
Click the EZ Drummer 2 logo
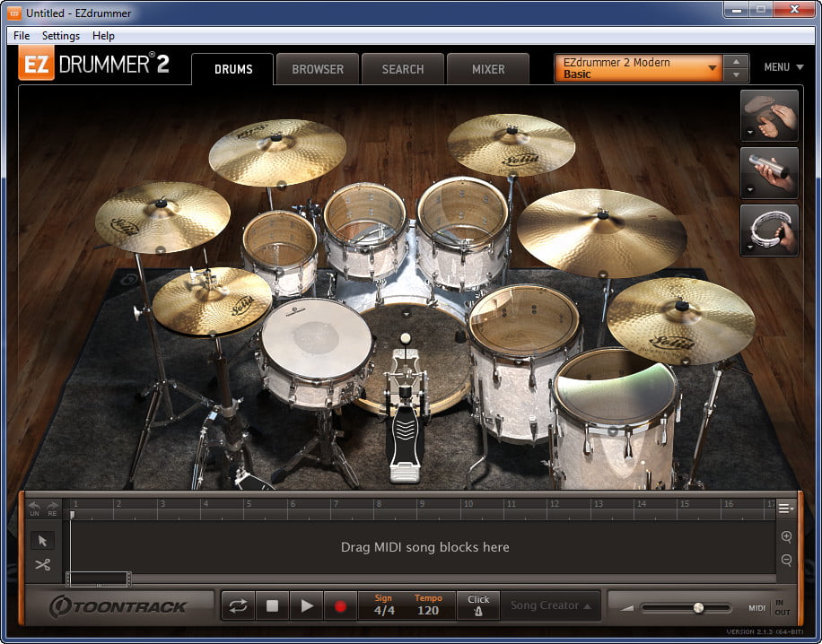(94, 64)
